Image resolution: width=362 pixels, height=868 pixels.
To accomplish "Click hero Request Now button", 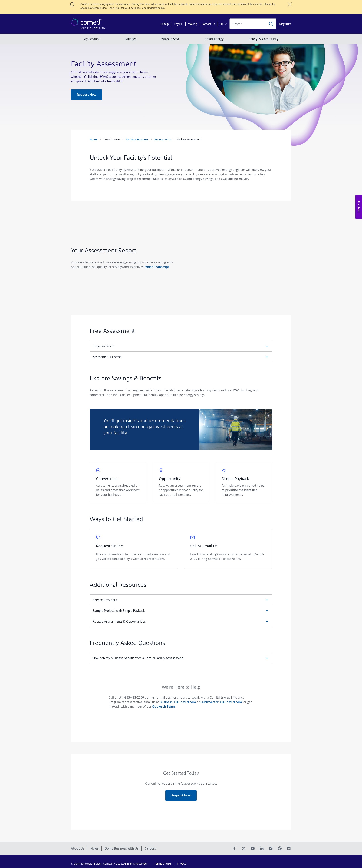I will [x=87, y=95].
